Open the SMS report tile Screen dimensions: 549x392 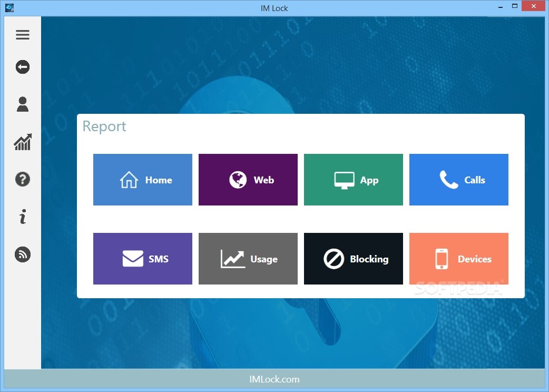[x=142, y=259]
